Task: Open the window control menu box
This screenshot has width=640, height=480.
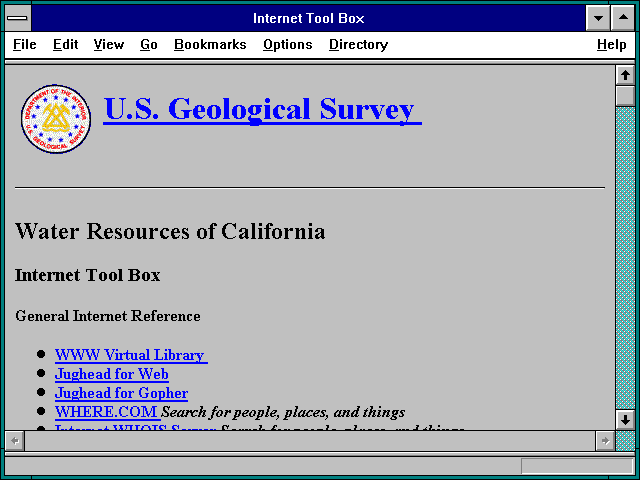Action: point(18,18)
